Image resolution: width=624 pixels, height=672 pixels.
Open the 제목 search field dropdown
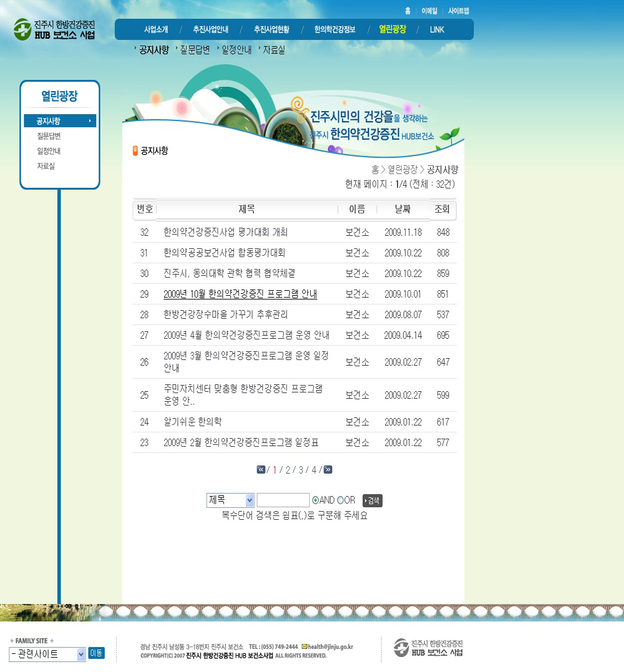[230, 500]
